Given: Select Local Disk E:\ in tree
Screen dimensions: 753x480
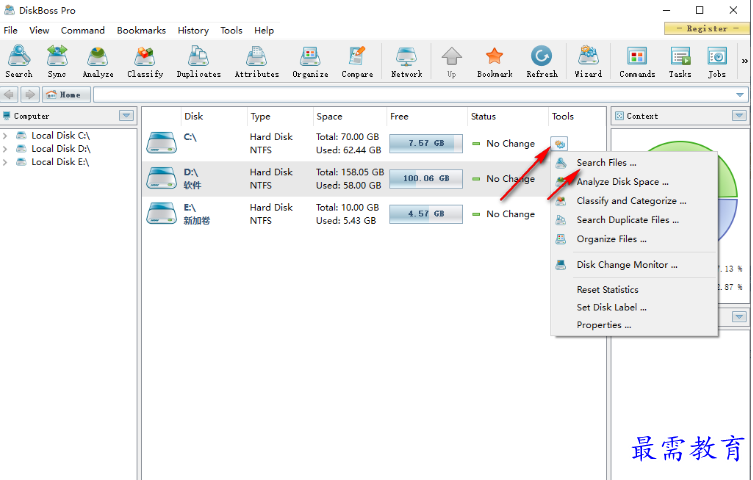Looking at the screenshot, I should [60, 162].
